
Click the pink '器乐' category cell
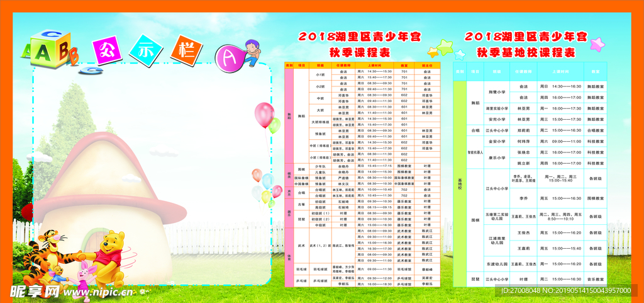289,214
